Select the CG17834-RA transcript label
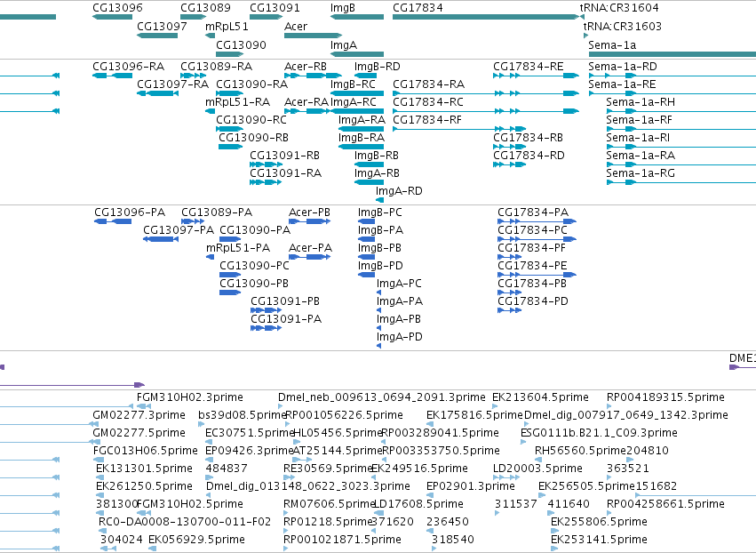 point(428,84)
